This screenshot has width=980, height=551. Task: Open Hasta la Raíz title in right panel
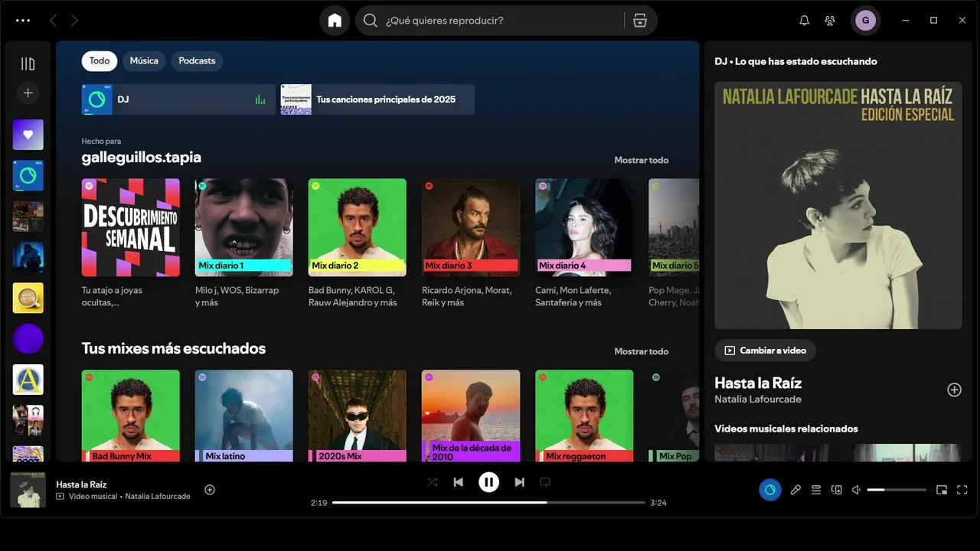point(758,383)
